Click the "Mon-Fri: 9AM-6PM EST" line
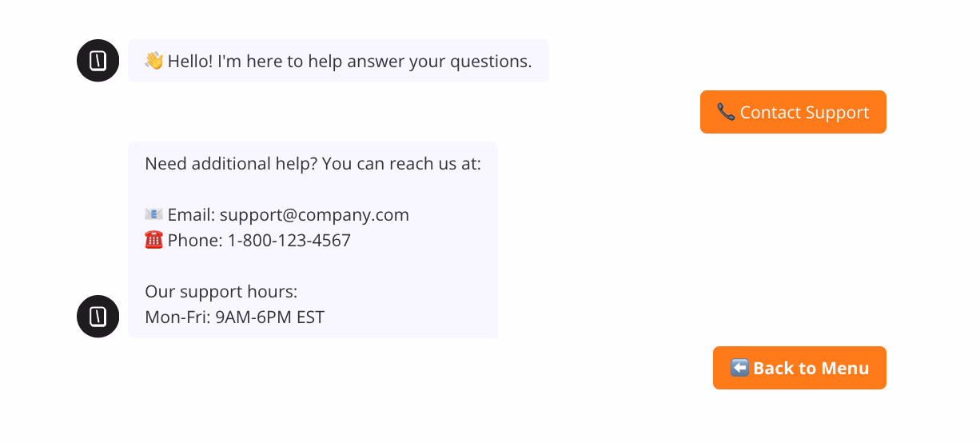 [x=235, y=317]
